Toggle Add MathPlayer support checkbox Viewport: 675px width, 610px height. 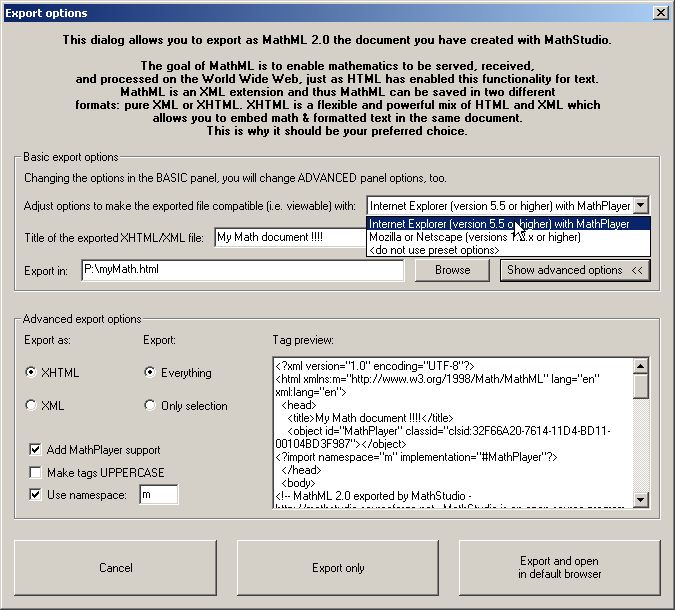click(x=35, y=449)
